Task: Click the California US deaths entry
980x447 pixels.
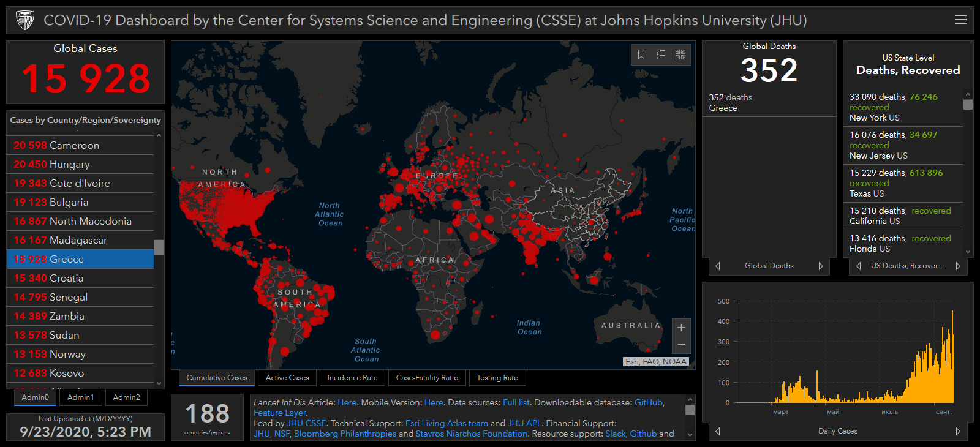Action: click(x=903, y=216)
